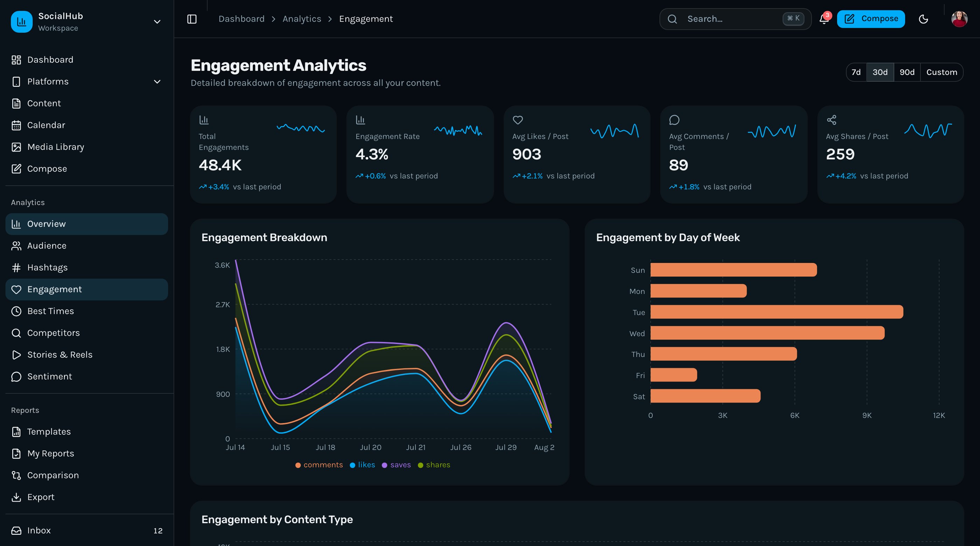
Task: Click the Jul 29 axis label
Action: tap(506, 447)
